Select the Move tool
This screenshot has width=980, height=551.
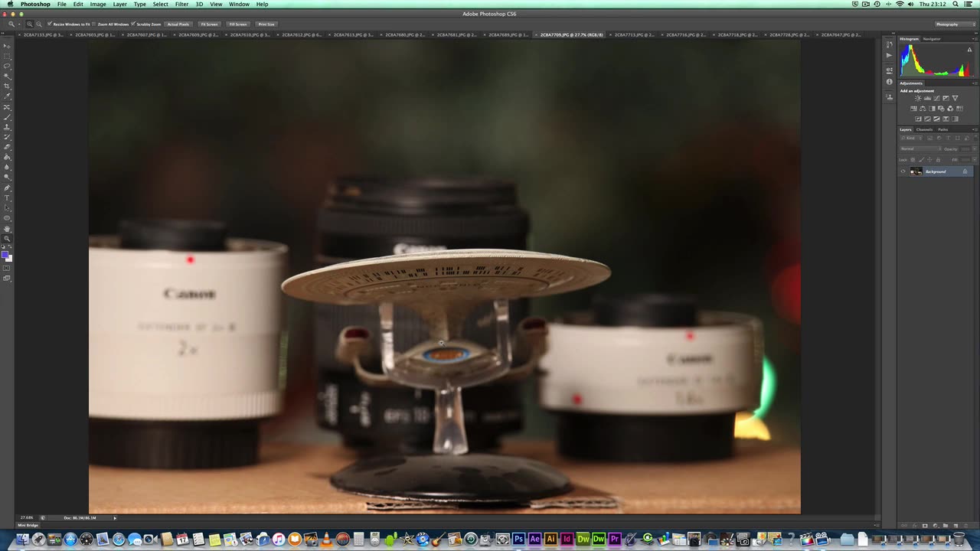pyautogui.click(x=8, y=45)
